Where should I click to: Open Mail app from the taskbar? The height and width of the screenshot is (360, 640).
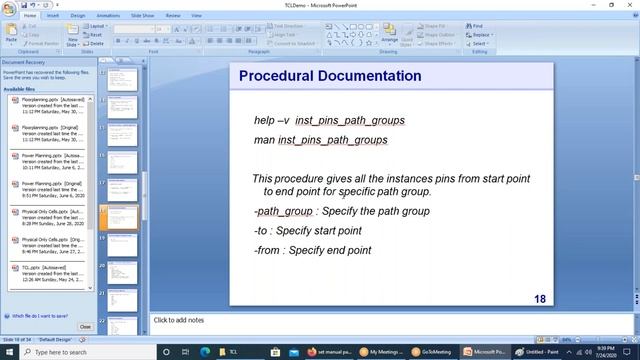294,352
